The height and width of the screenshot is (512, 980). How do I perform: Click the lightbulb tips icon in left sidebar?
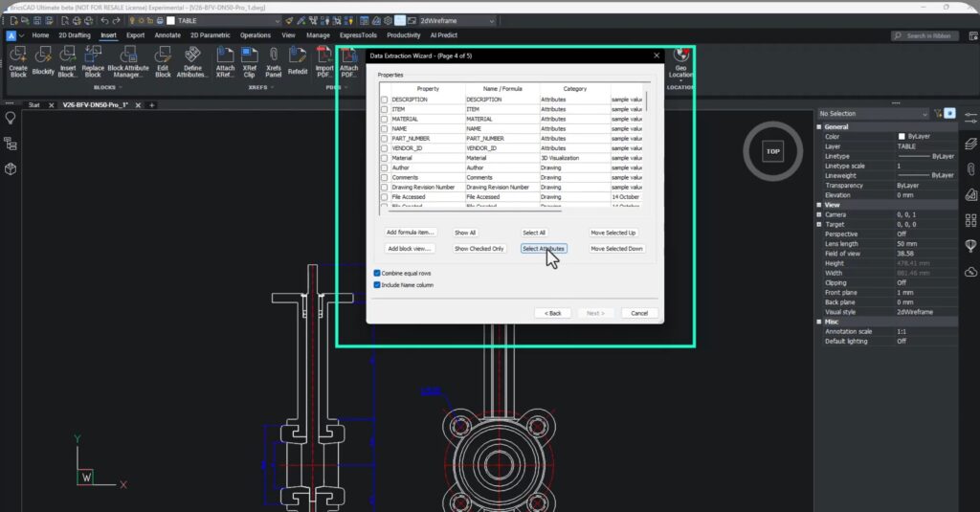(x=10, y=118)
